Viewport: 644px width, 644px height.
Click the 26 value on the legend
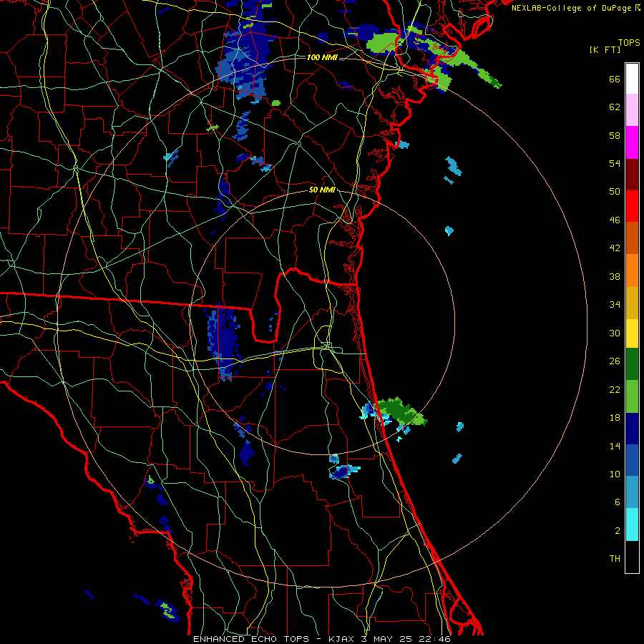coord(615,361)
